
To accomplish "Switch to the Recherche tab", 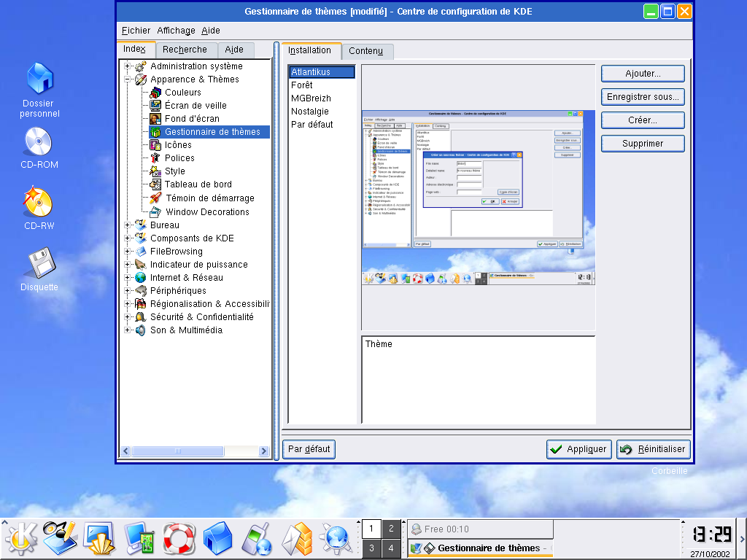I will (x=185, y=50).
